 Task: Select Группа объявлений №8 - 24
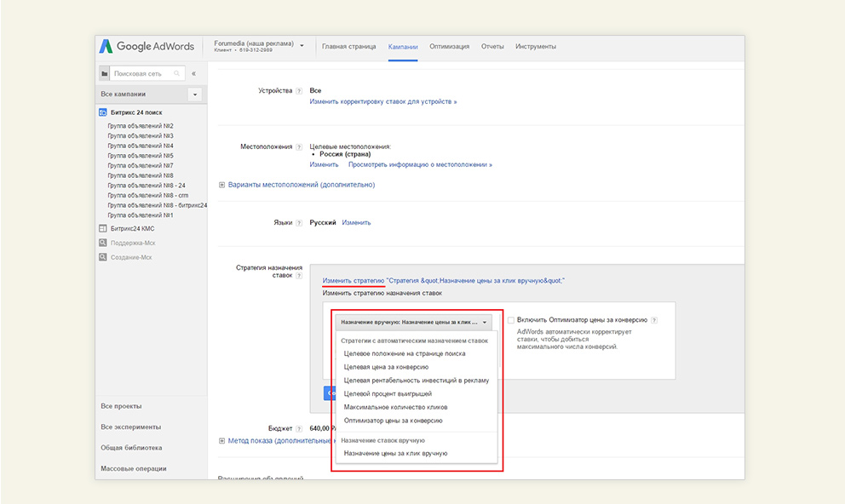(x=147, y=186)
